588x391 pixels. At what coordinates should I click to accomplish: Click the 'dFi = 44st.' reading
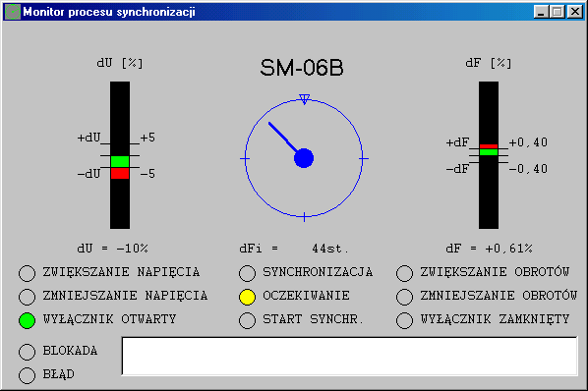pyautogui.click(x=294, y=249)
